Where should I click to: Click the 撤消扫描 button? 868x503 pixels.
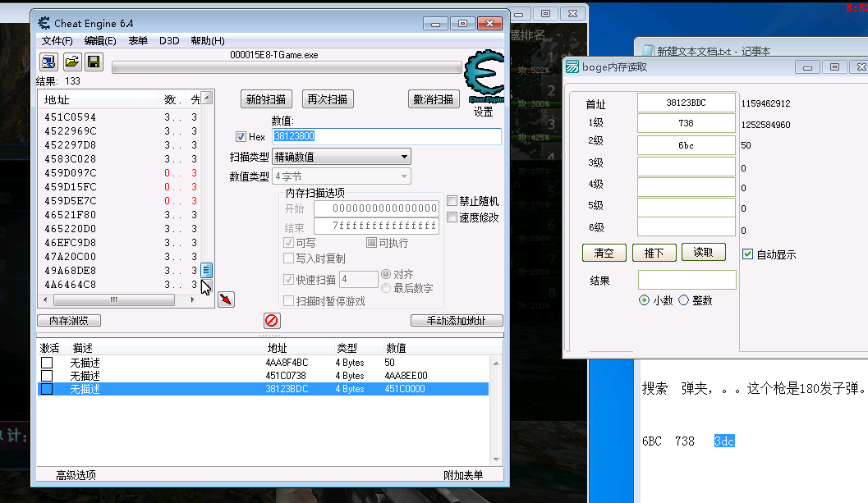[x=434, y=99]
